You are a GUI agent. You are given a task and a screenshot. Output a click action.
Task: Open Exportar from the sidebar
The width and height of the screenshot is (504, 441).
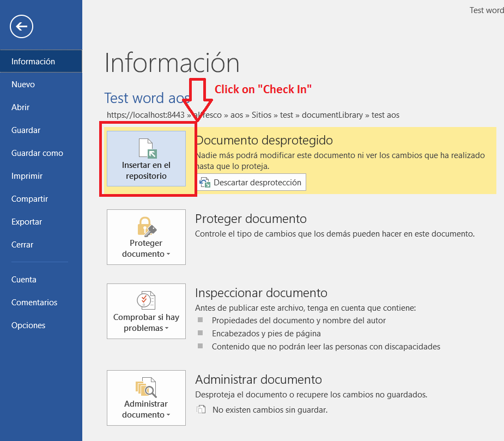tap(27, 222)
